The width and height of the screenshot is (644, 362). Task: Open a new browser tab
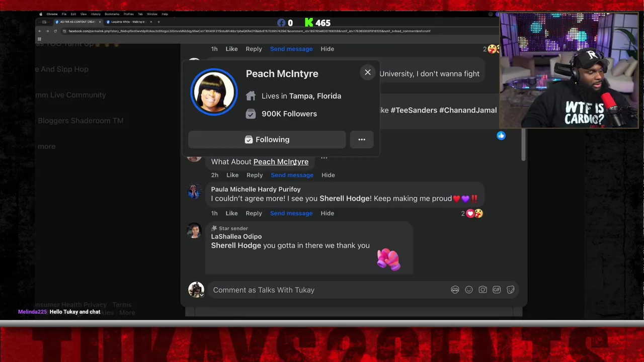[158, 22]
